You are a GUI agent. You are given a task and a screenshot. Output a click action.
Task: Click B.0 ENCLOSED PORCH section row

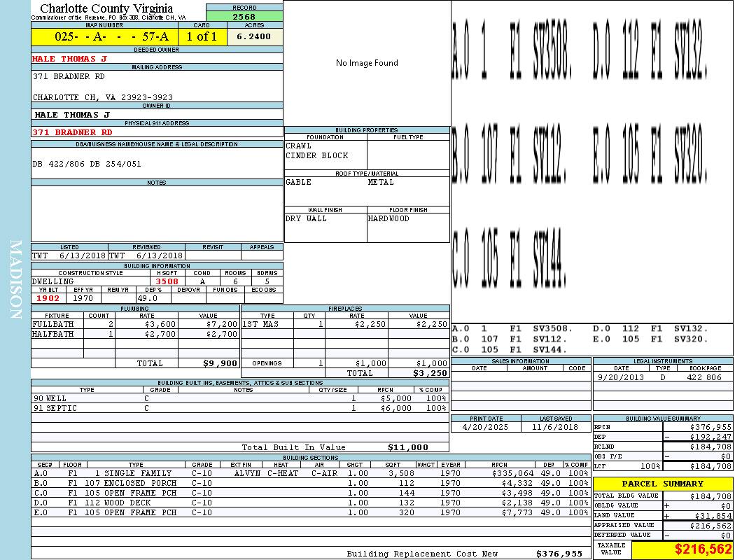311,483
